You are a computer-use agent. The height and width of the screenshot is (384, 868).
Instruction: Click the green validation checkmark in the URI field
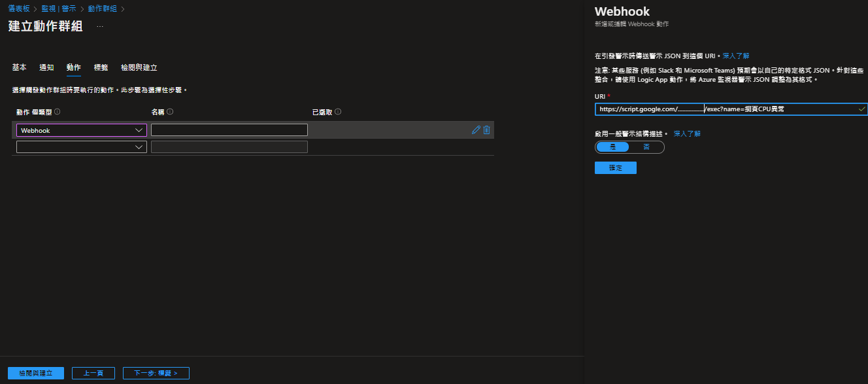[862, 109]
